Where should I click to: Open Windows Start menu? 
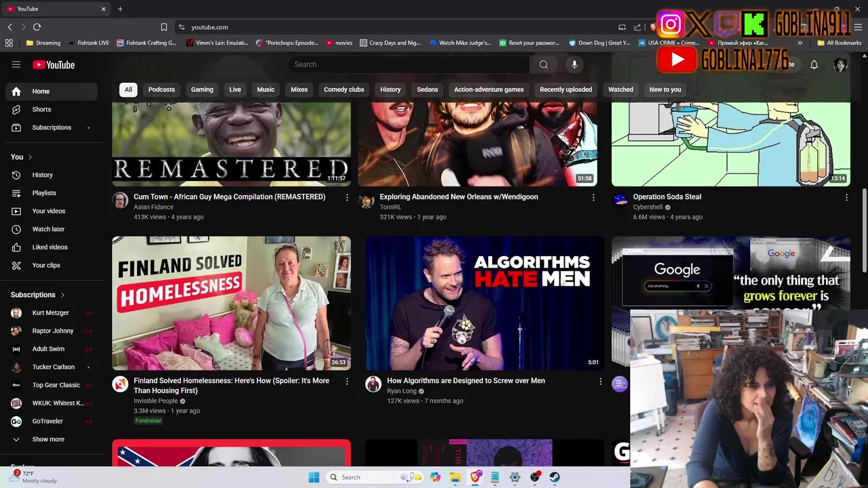[313, 477]
